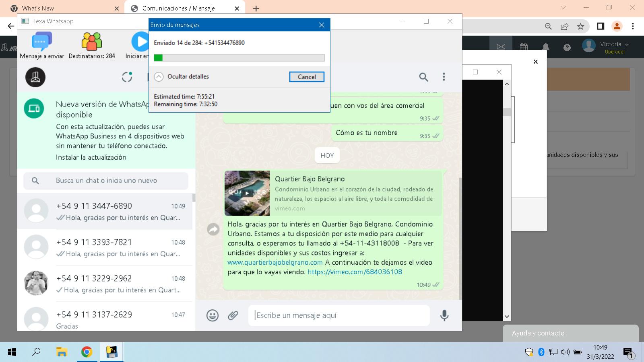Forward the Quartier message with arrow icon

(x=213, y=229)
